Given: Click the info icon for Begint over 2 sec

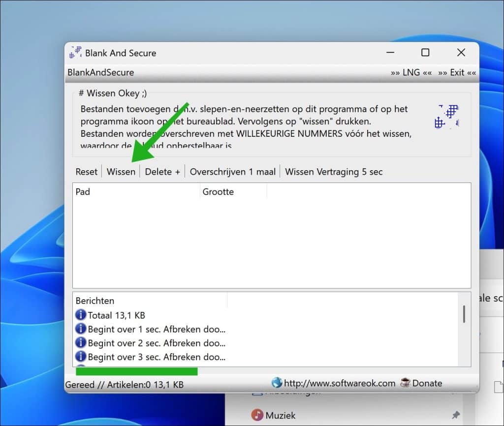Looking at the screenshot, I should 81,342.
